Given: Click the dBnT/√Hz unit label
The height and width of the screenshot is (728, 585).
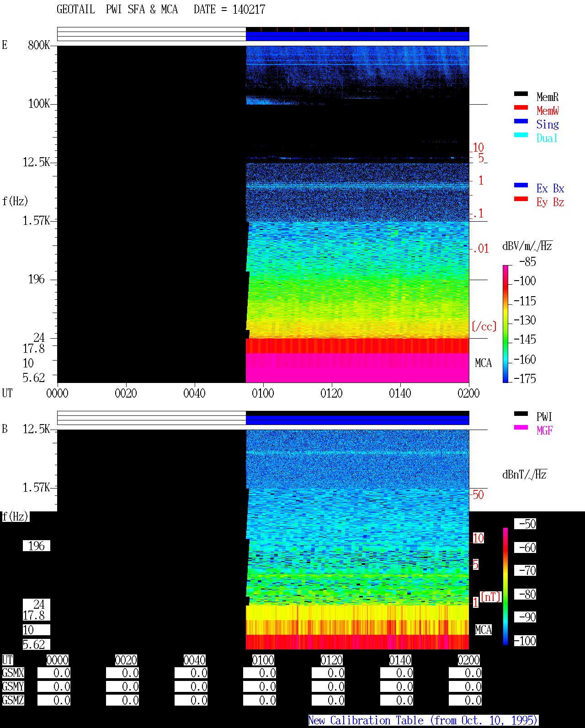Looking at the screenshot, I should (525, 474).
